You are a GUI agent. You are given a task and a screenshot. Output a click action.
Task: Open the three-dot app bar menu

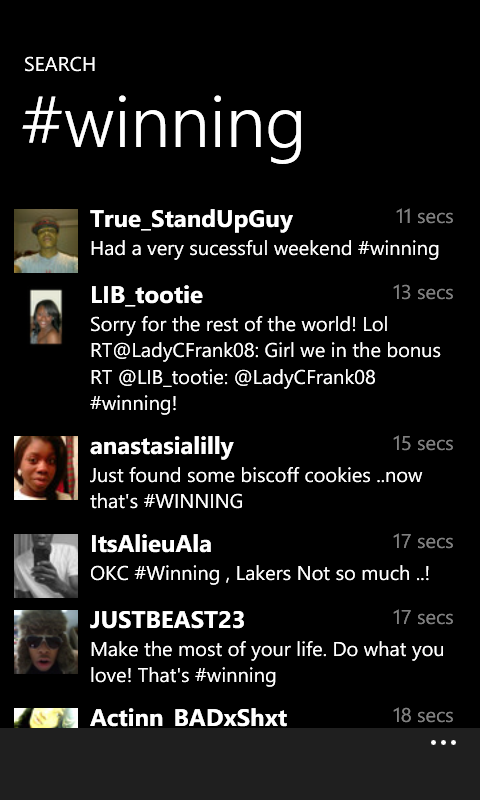443,743
